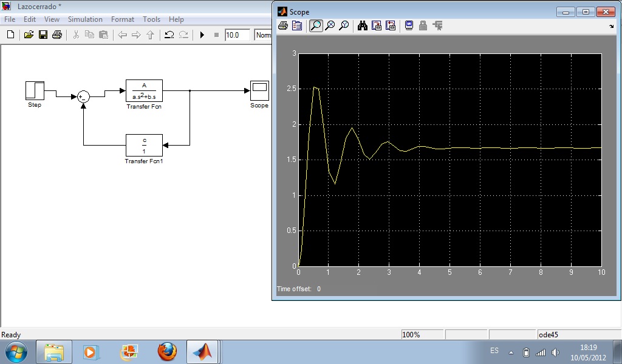Toggle Scope axes selection lock
Viewport: 622px width, 364px height.
(x=423, y=25)
